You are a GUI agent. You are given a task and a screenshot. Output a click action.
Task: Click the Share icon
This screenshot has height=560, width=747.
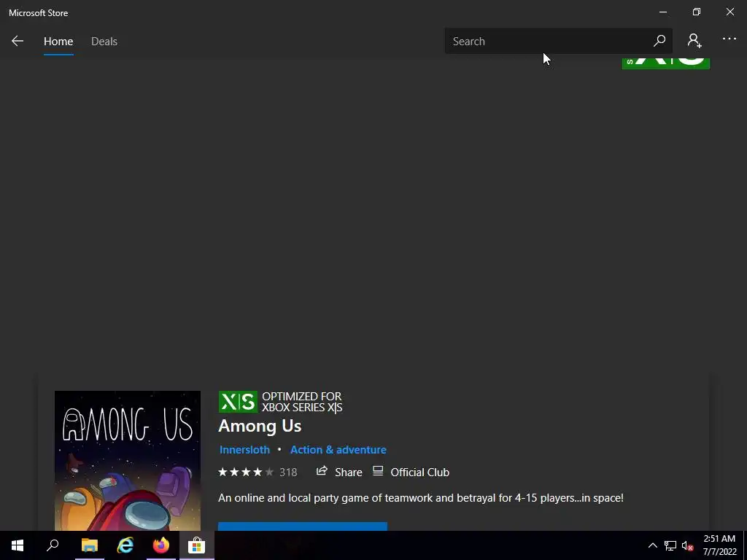pyautogui.click(x=322, y=471)
